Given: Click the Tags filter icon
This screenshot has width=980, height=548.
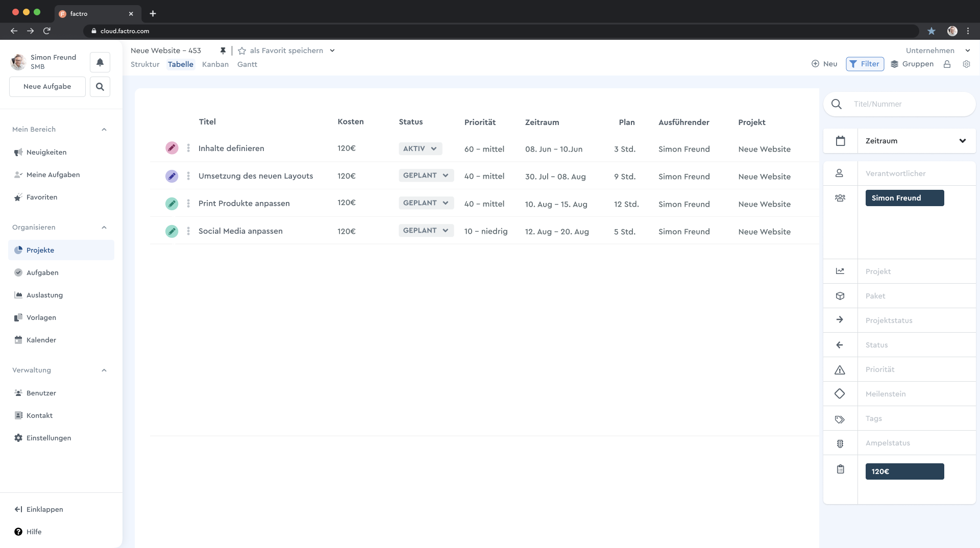Looking at the screenshot, I should [840, 419].
